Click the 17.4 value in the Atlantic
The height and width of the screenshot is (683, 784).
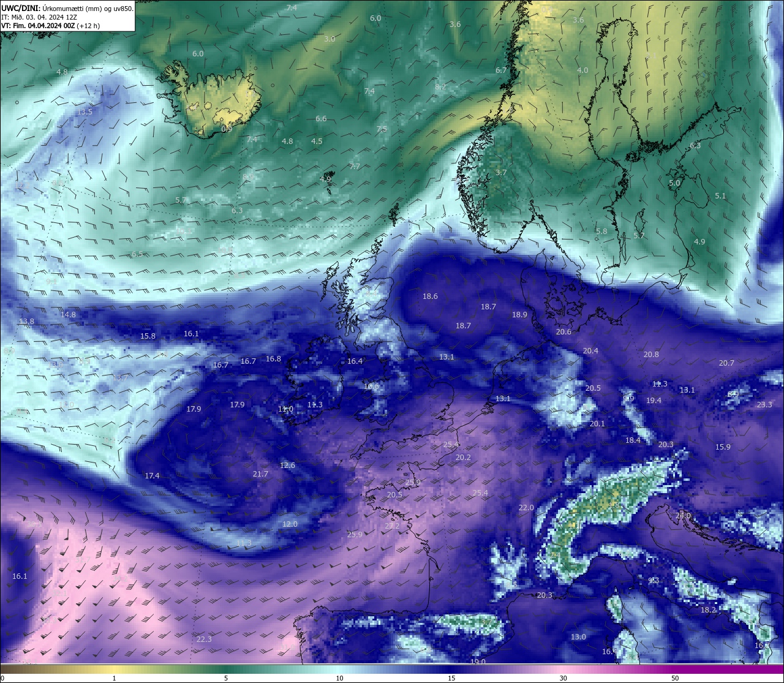coord(152,475)
